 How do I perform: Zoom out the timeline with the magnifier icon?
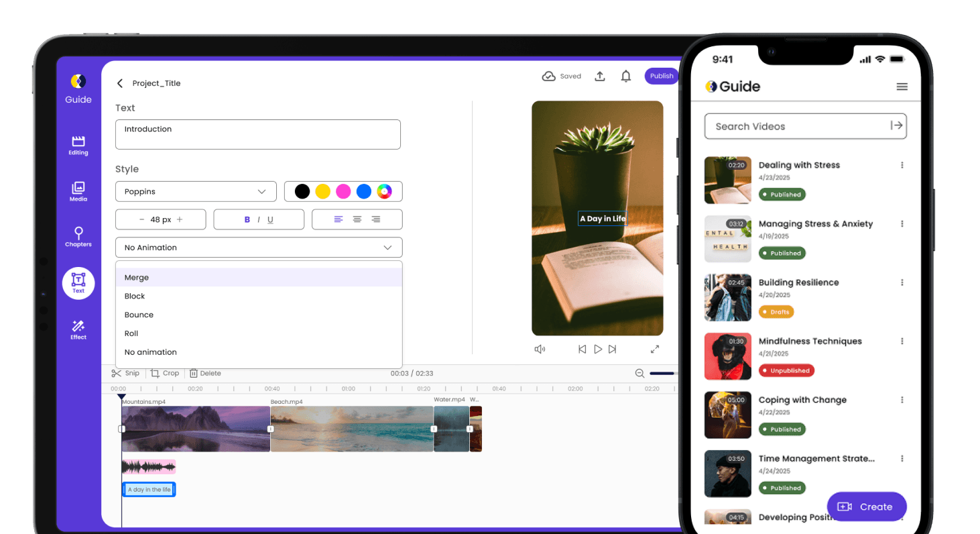coord(639,373)
